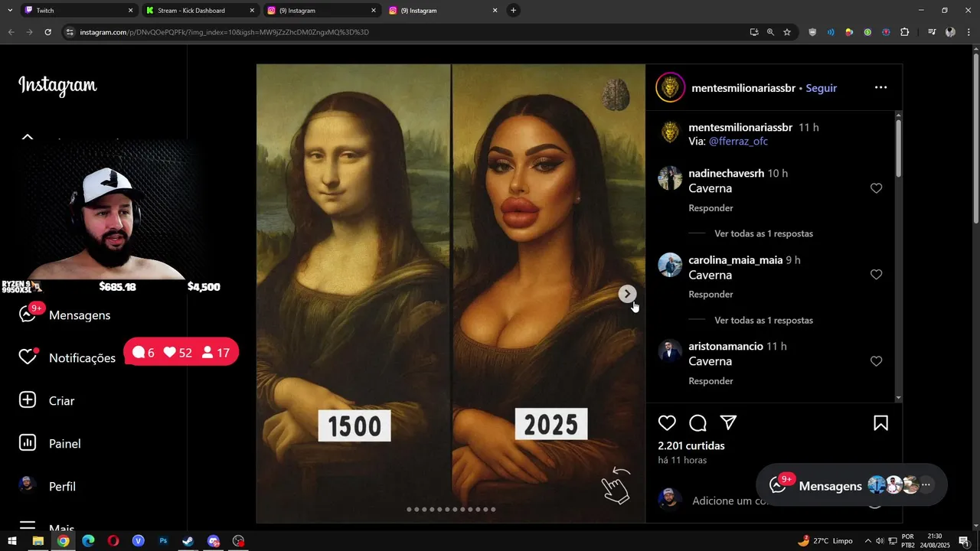Click the address bar URL
The image size is (980, 551).
pos(224,32)
